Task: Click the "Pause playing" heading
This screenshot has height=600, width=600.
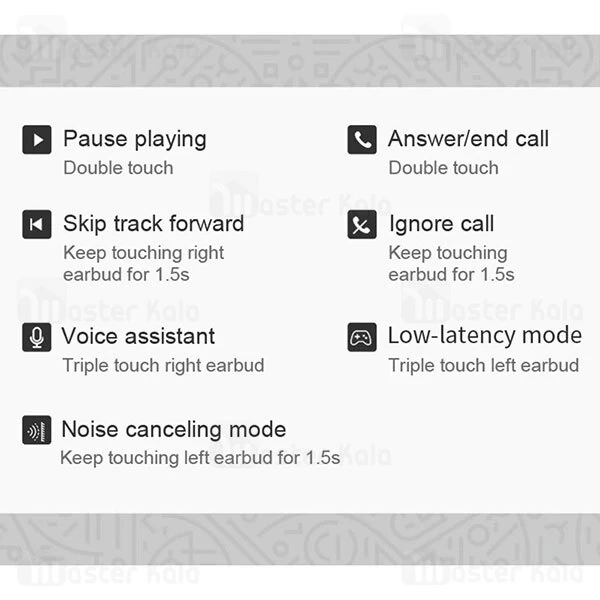Action: [x=135, y=139]
